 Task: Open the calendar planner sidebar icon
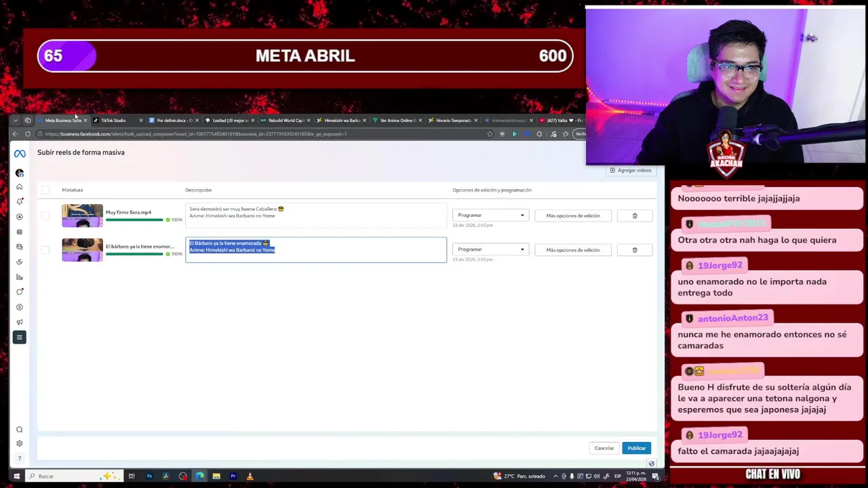[20, 232]
